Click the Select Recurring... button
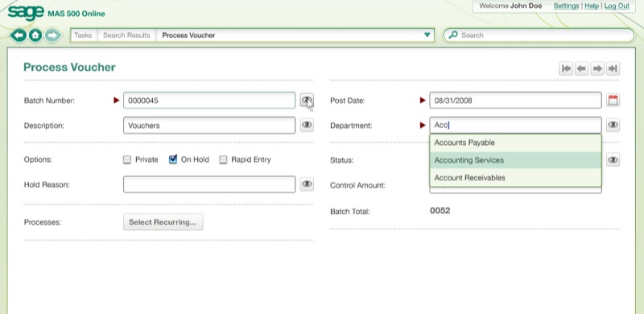The image size is (644, 314). pos(163,222)
